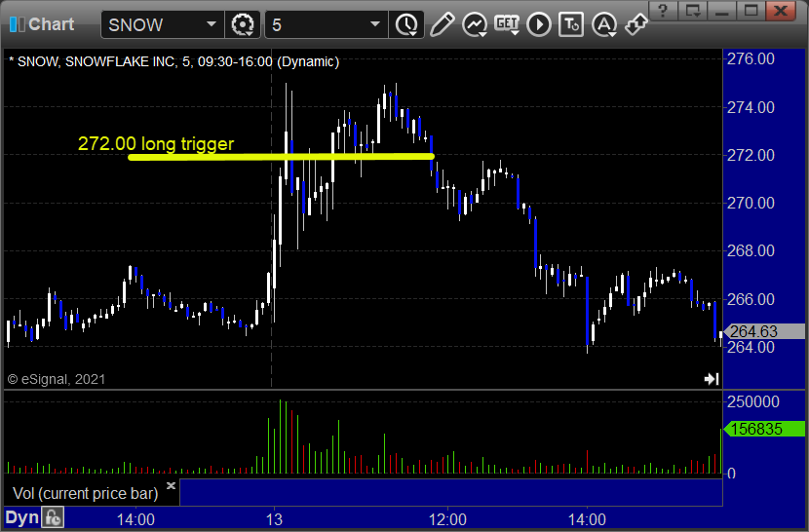Click the Dyn scaling mode label
Image resolution: width=809 pixels, height=532 pixels.
click(22, 517)
